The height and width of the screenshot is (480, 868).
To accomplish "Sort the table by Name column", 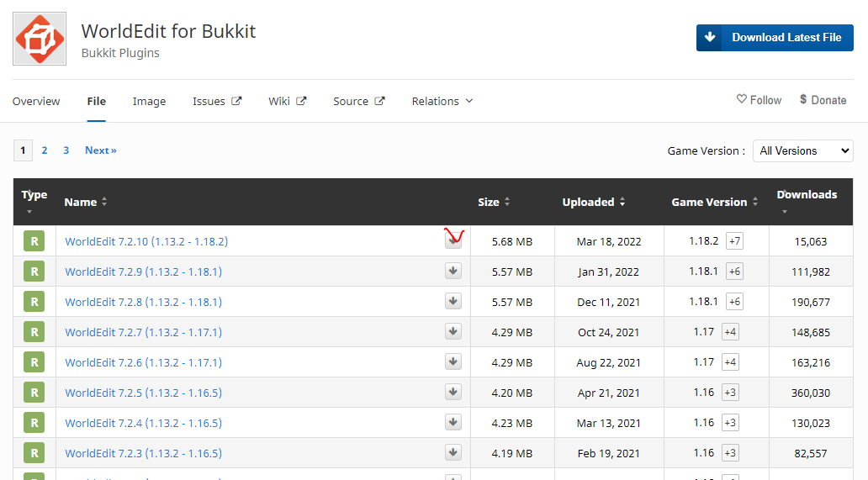I will [85, 202].
